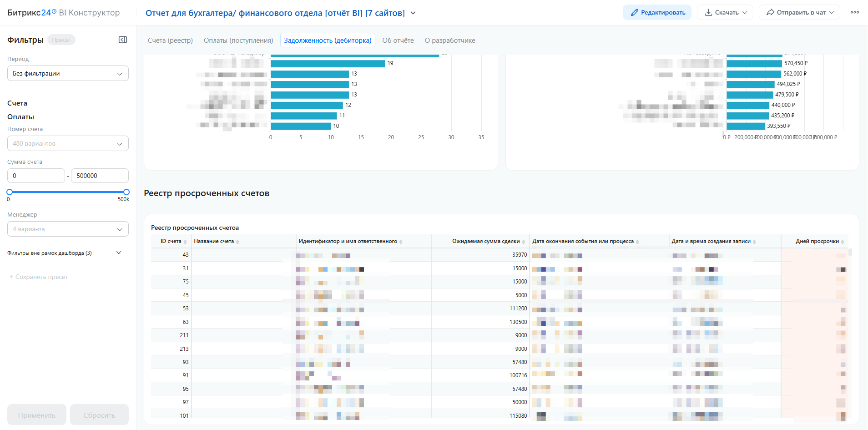Open report title dropdown chevron

click(x=413, y=13)
